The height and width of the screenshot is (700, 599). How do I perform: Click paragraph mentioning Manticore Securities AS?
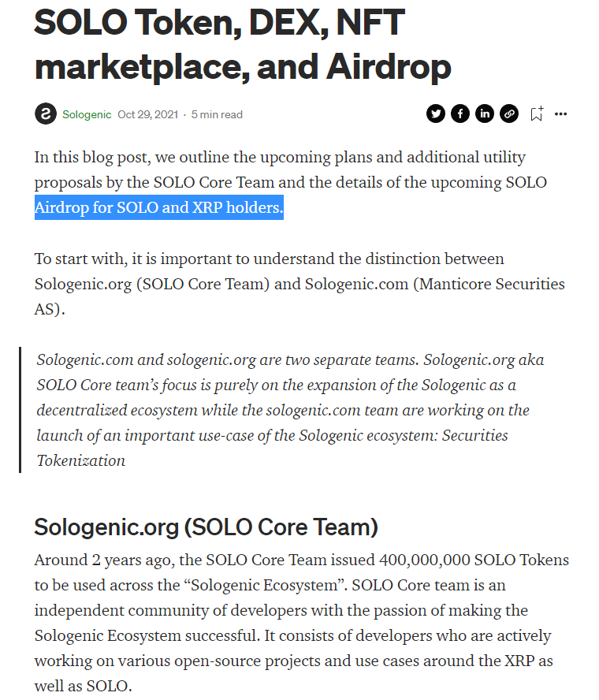click(299, 284)
